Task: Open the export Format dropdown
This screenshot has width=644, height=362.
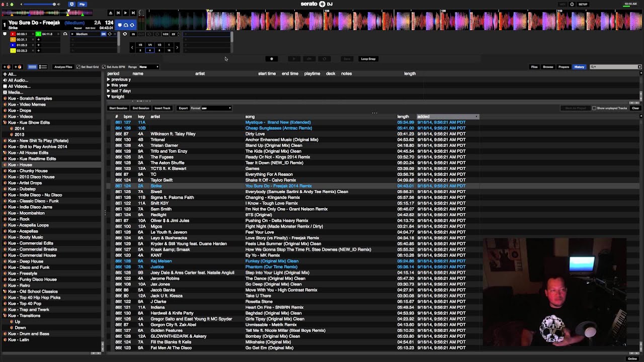Action: (x=216, y=108)
